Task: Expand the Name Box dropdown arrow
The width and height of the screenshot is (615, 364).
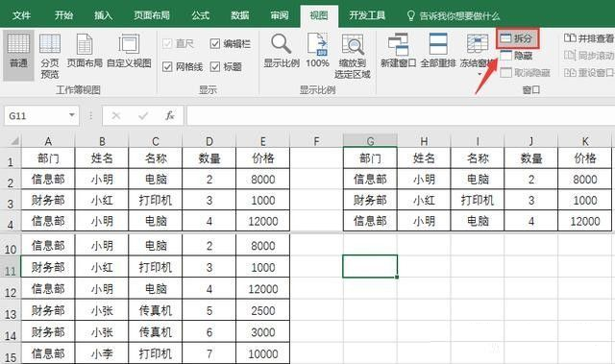Action: (72, 115)
